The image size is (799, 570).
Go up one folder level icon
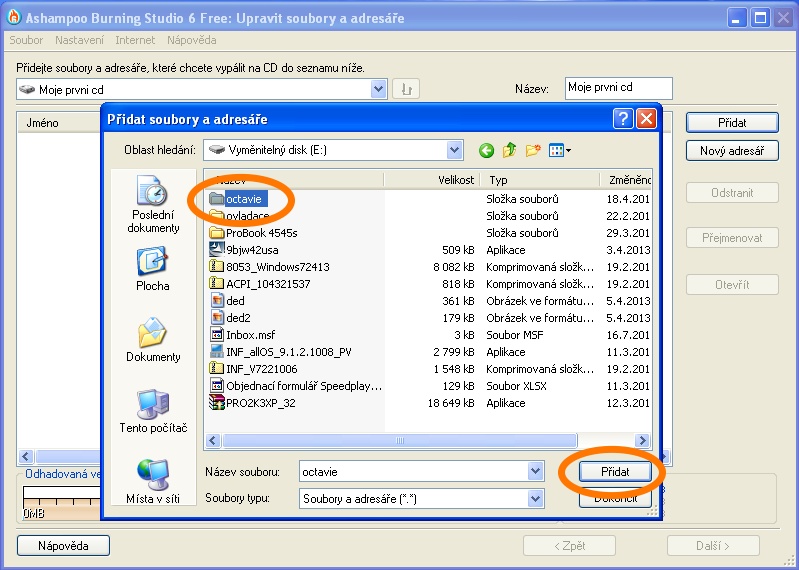(x=510, y=150)
